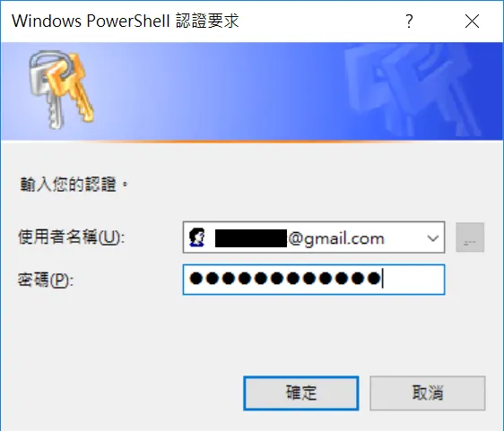Click the gold and silver keys icon
Viewport: 504px width, 431px height.
(61, 90)
